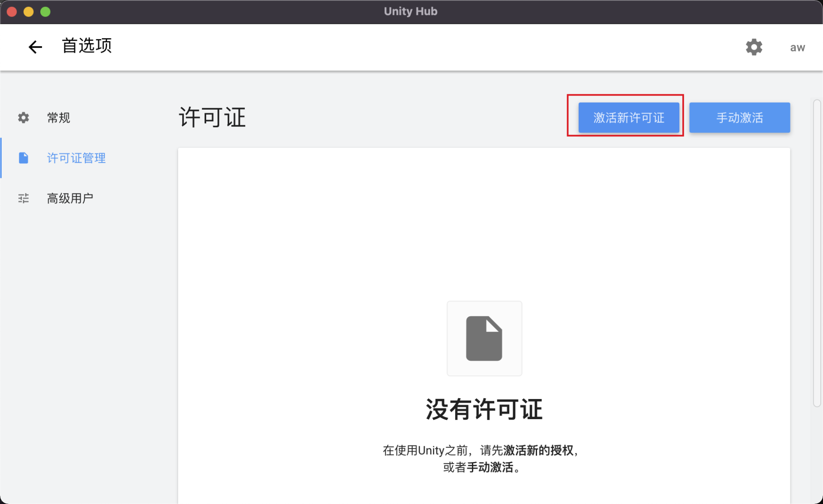Go to 高级用户 section
Screen dimensions: 823x504
pos(70,198)
